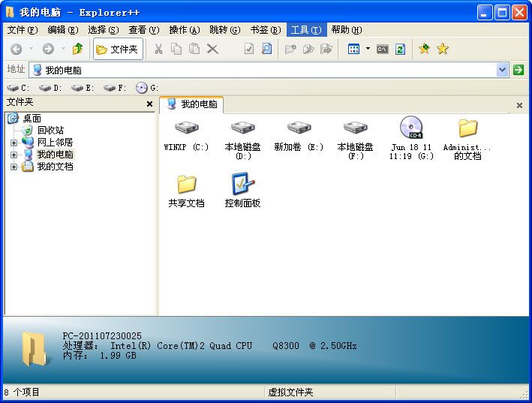Click the New Folder toolbar icon
Viewport: 532px width, 403px height.
[290, 50]
